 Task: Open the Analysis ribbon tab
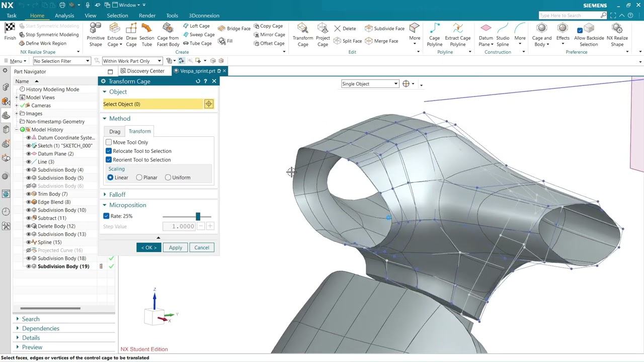pos(64,16)
